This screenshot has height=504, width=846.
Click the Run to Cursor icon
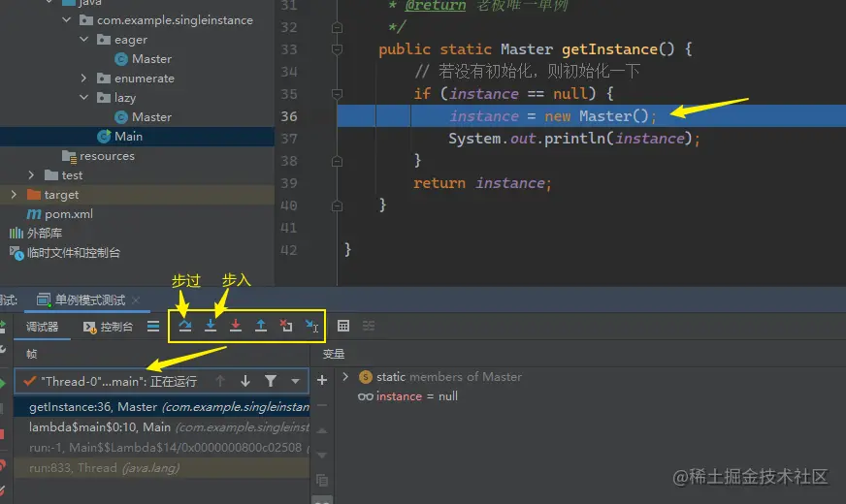(x=311, y=326)
